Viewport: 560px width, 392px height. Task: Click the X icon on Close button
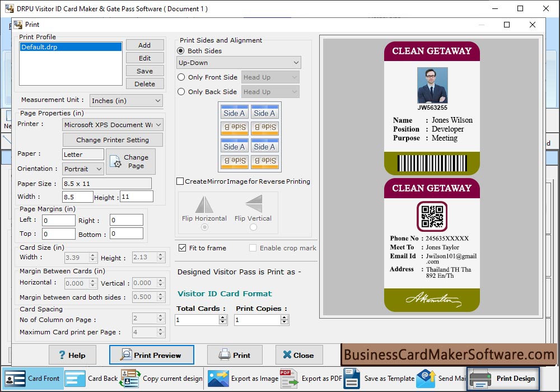coord(287,354)
